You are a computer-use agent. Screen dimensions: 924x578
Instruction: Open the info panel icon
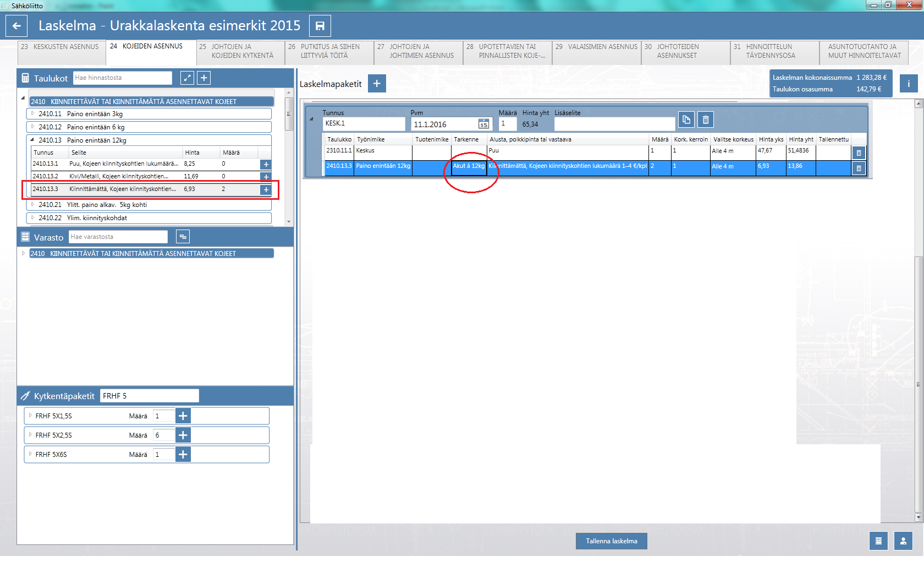pos(909,84)
